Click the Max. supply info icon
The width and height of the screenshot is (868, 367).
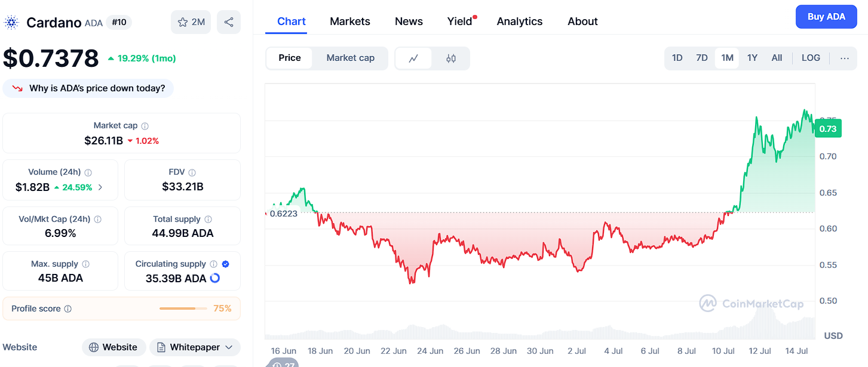86,264
